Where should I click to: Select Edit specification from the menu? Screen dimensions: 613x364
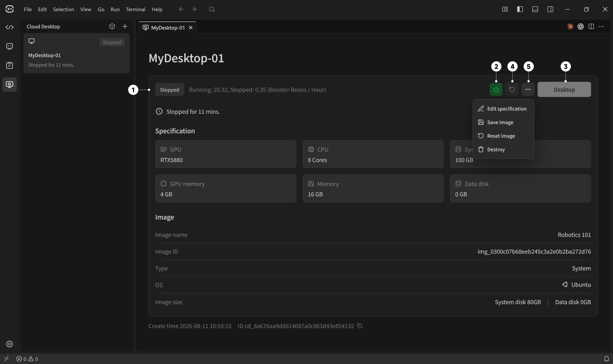(503, 109)
